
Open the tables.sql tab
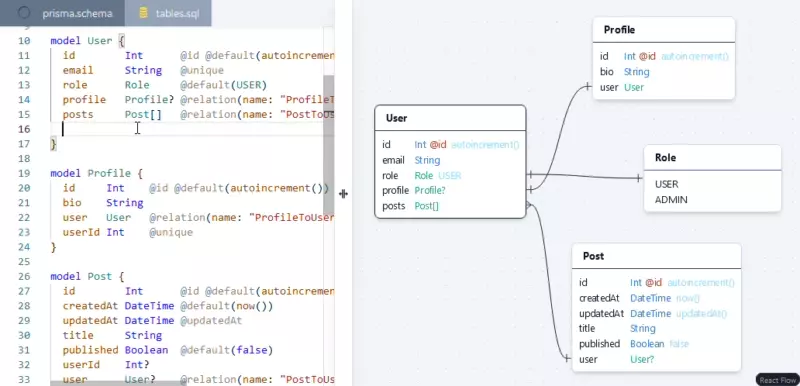coord(168,13)
